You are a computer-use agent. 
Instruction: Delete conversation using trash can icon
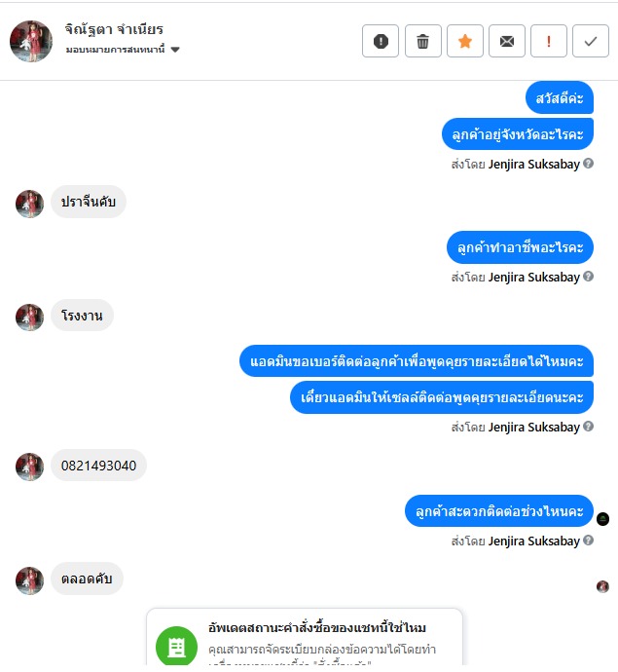422,41
